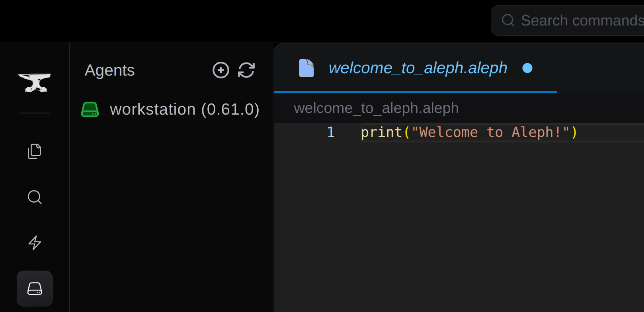644x312 pixels.
Task: Open the lightning bolt actions panel
Action: pyautogui.click(x=35, y=243)
